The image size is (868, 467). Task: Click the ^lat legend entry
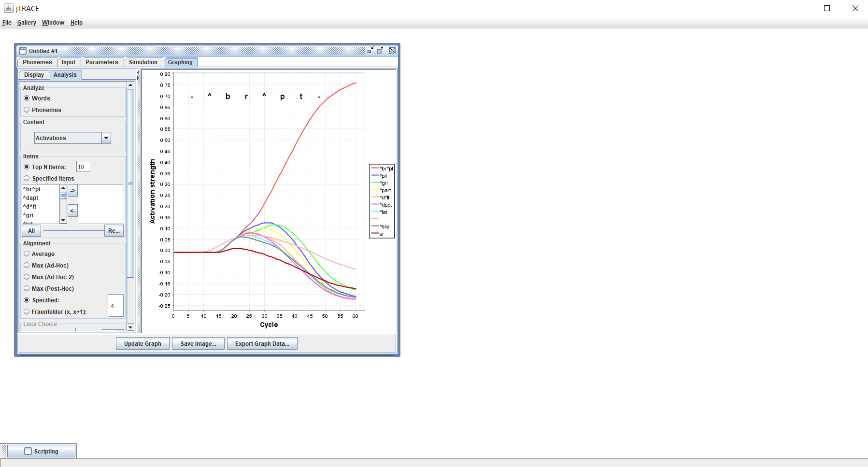(379, 212)
